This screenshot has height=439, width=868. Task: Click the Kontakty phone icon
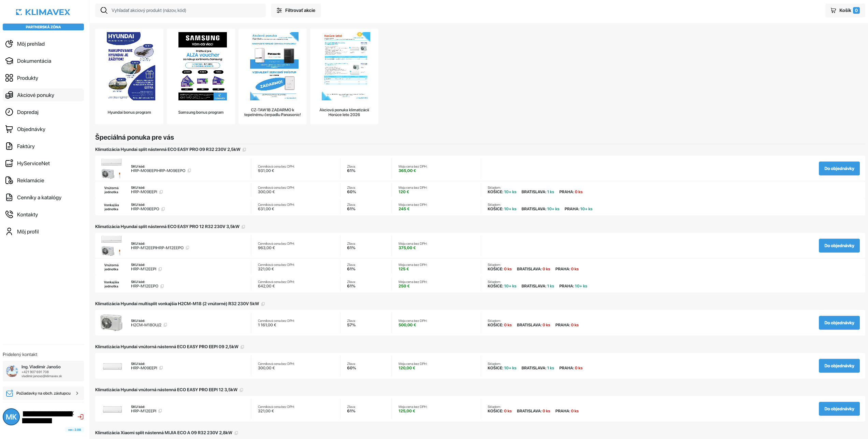click(x=9, y=214)
